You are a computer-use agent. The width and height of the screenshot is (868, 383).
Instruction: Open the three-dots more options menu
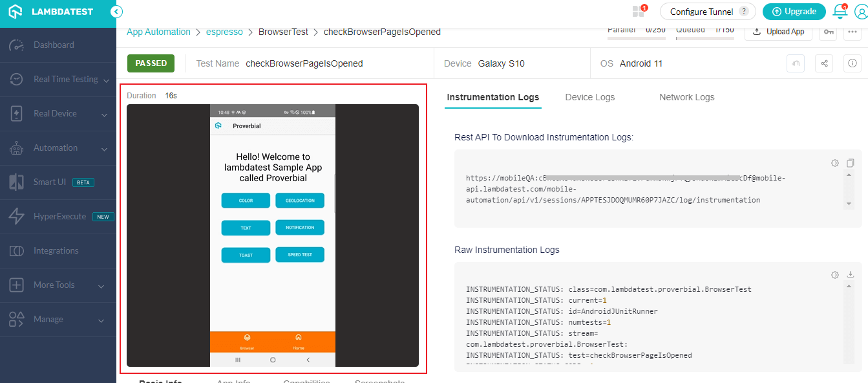(x=852, y=32)
